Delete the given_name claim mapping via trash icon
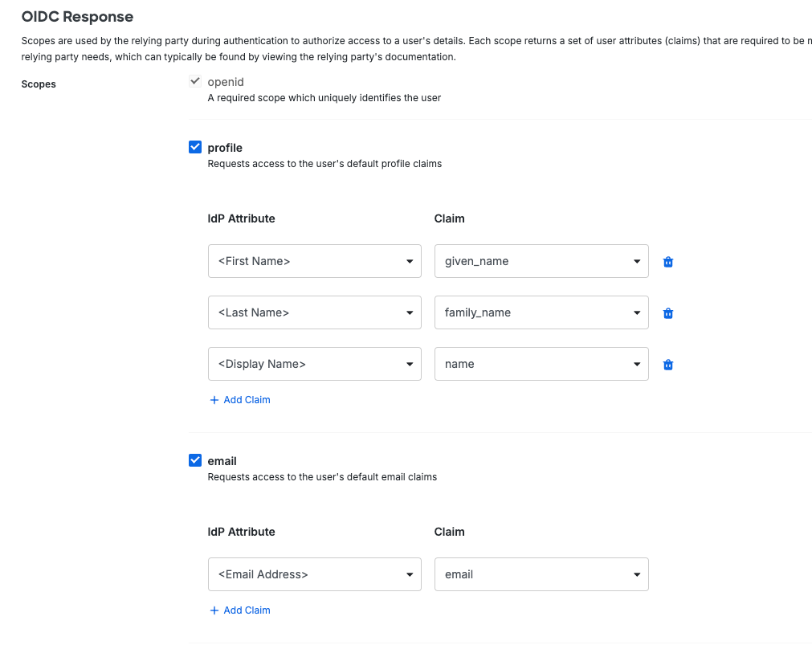Screen dimensions: 812x649 [x=667, y=262]
